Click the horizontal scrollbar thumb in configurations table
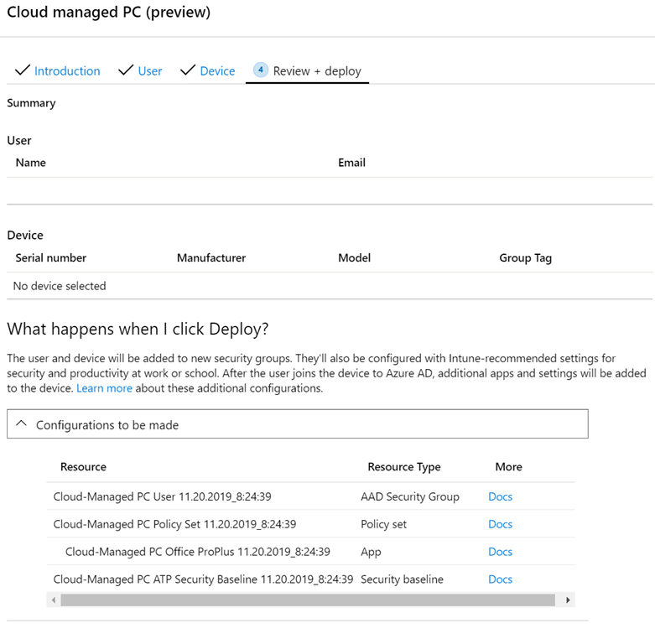The image size is (655, 644). (x=308, y=600)
